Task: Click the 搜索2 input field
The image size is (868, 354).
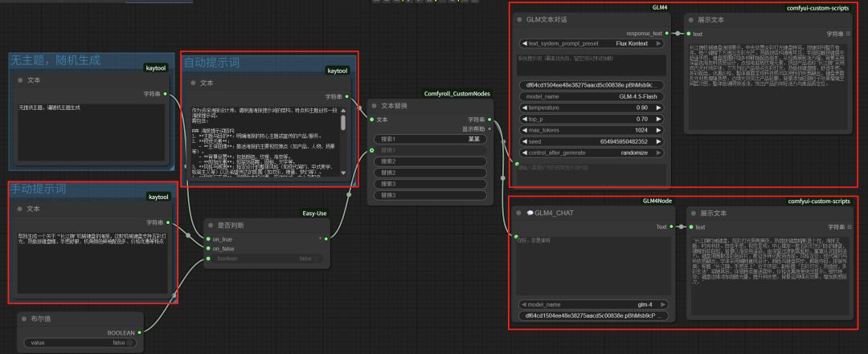Action: (x=430, y=161)
